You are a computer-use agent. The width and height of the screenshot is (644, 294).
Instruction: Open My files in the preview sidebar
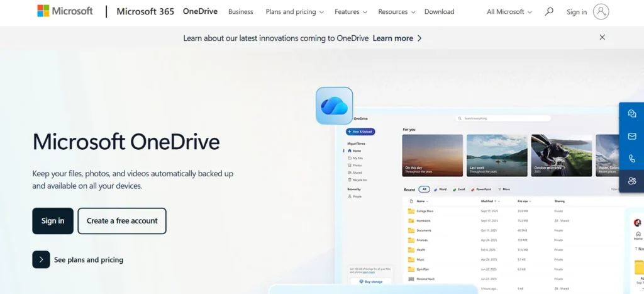click(355, 158)
